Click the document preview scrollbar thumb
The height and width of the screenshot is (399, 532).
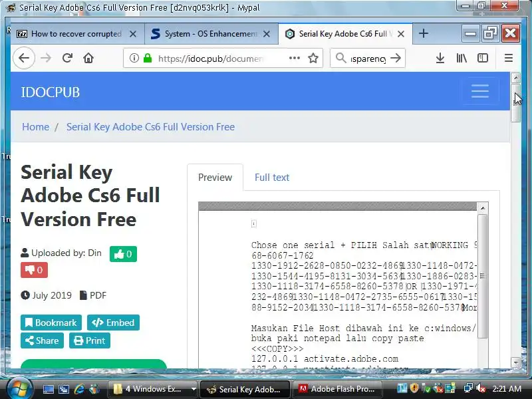(x=483, y=276)
